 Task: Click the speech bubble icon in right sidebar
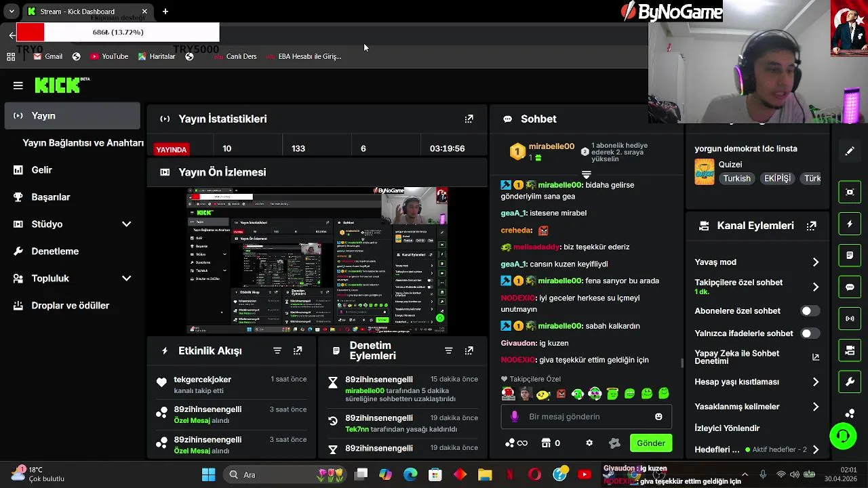click(850, 287)
